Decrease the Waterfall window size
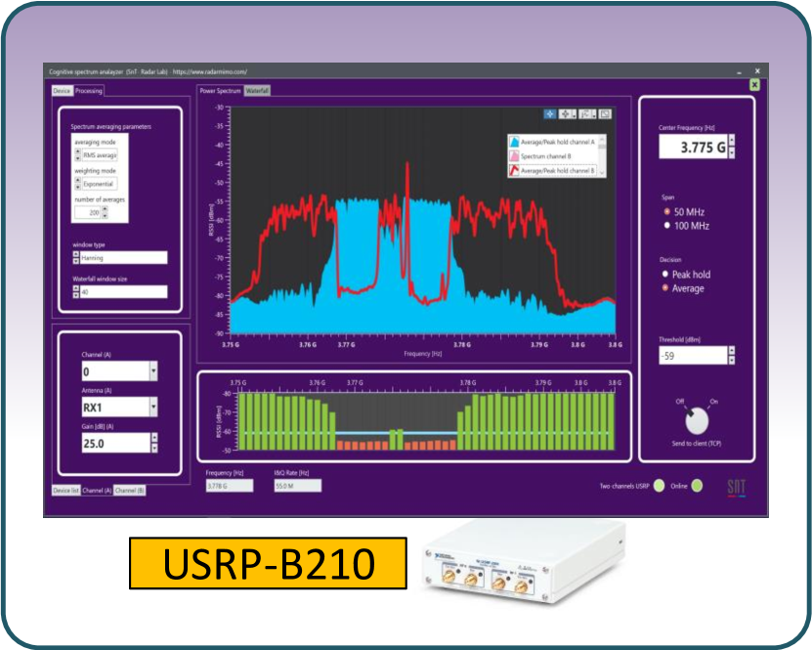Image resolution: width=812 pixels, height=650 pixels. pyautogui.click(x=76, y=295)
